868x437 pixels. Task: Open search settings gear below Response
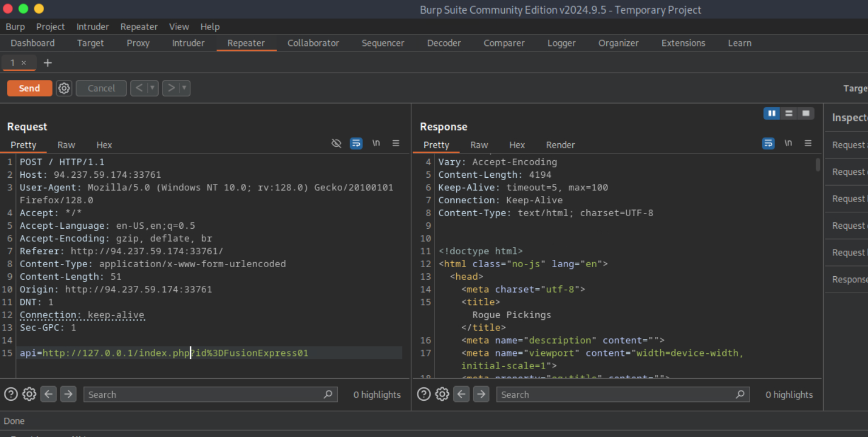tap(442, 395)
